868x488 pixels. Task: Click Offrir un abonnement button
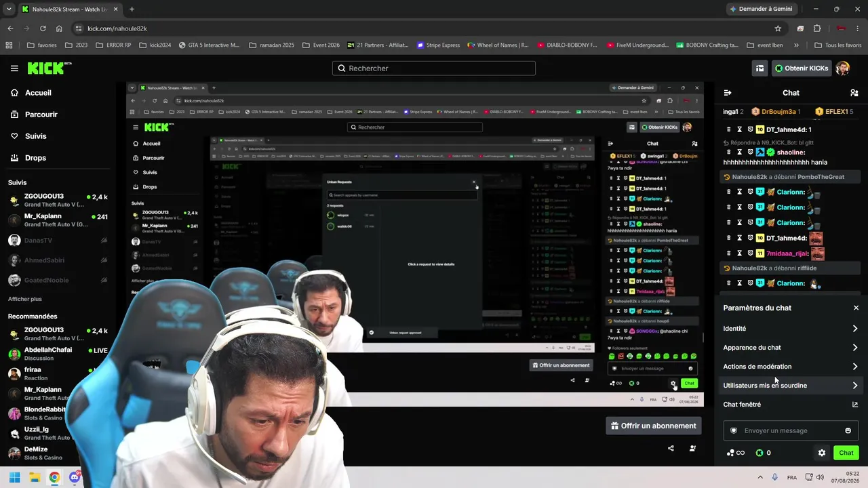point(654,426)
